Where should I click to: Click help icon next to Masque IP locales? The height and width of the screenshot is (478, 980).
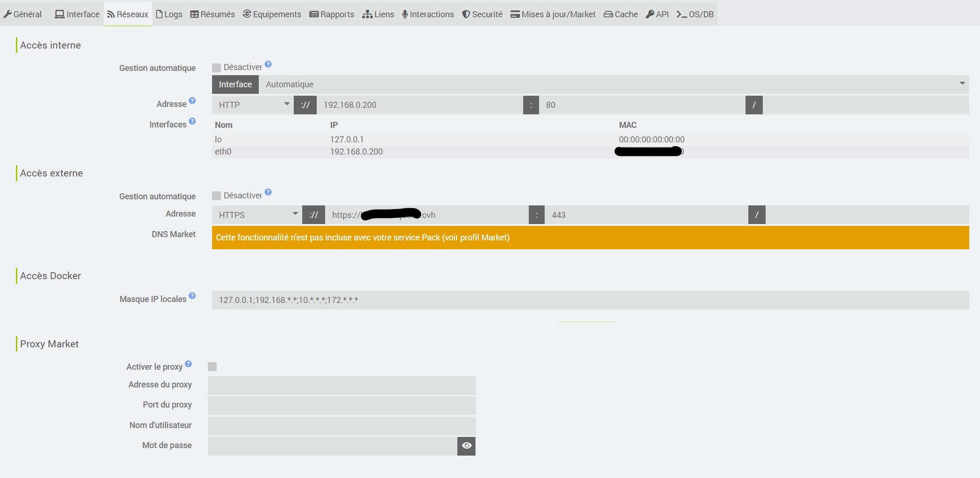point(192,296)
